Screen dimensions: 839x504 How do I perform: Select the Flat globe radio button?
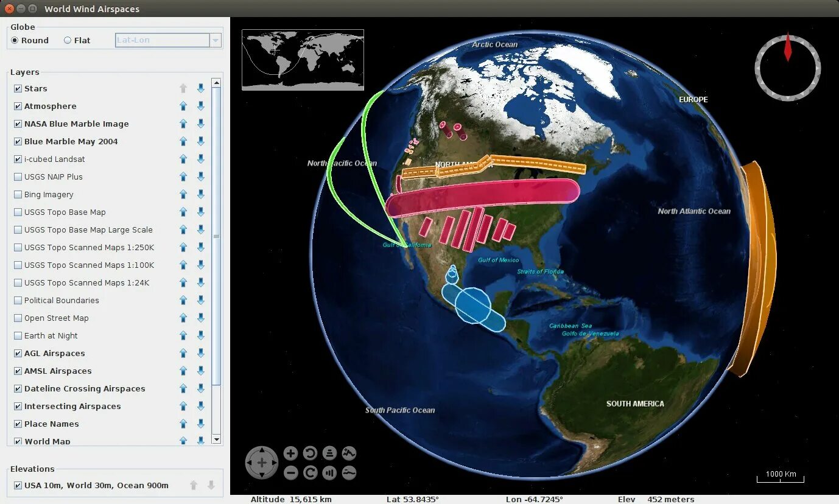pyautogui.click(x=68, y=40)
